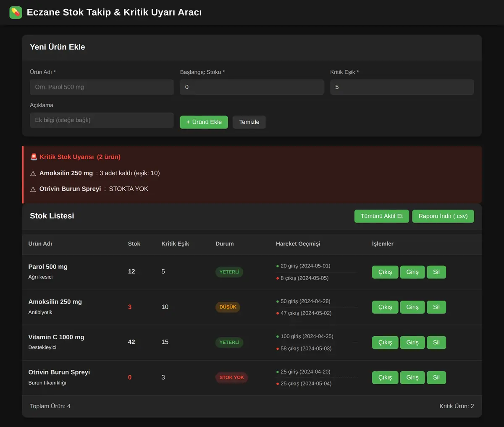Image resolution: width=504 pixels, height=427 pixels.
Task: Focus the Açıklama text field
Action: tap(102, 120)
